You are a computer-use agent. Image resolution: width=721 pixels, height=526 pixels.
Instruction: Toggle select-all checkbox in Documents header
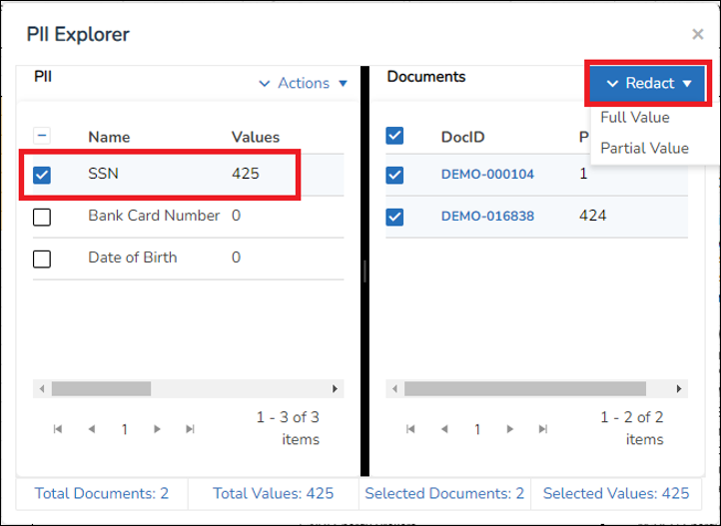tap(395, 136)
